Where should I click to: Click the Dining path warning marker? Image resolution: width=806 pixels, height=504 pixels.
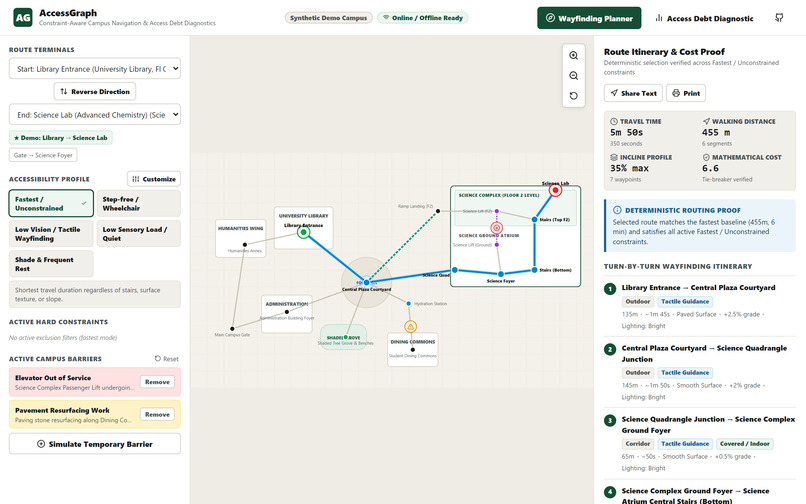410,327
